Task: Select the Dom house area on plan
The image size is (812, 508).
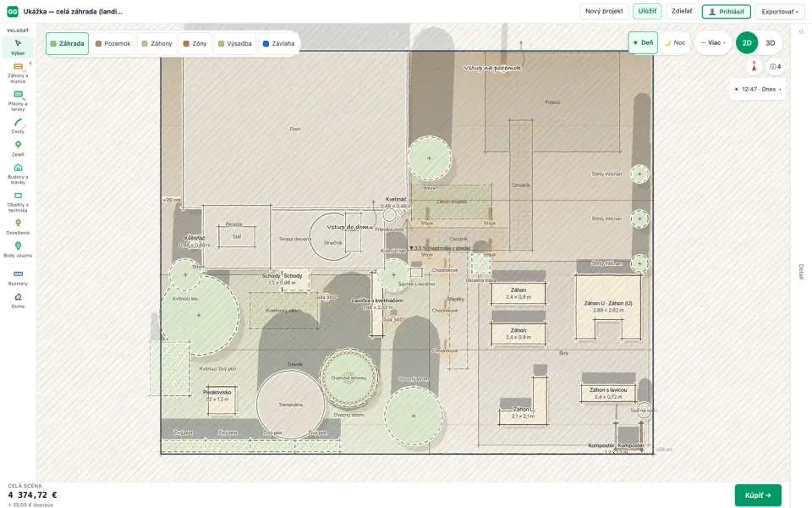Action: pos(294,129)
